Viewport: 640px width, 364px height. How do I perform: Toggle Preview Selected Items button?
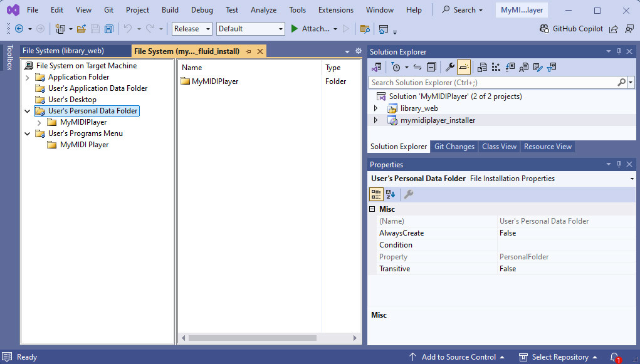(x=464, y=67)
